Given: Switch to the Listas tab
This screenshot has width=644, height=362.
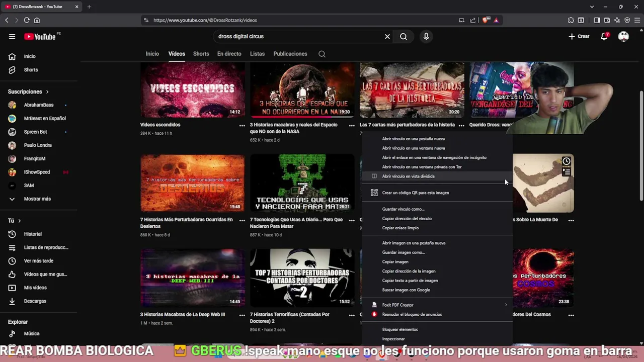Looking at the screenshot, I should [257, 54].
